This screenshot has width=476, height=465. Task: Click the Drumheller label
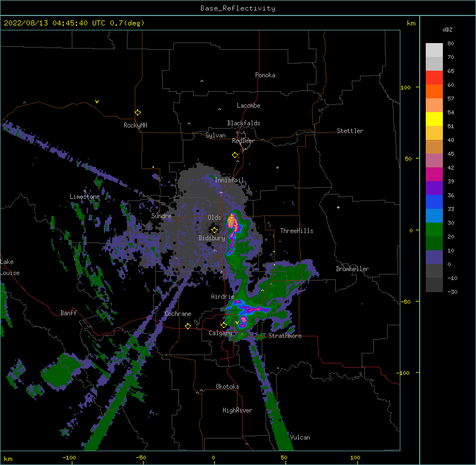click(x=352, y=269)
